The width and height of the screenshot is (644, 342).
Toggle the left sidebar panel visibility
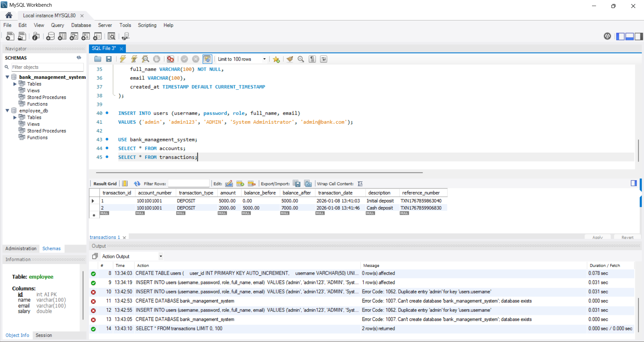click(x=620, y=36)
